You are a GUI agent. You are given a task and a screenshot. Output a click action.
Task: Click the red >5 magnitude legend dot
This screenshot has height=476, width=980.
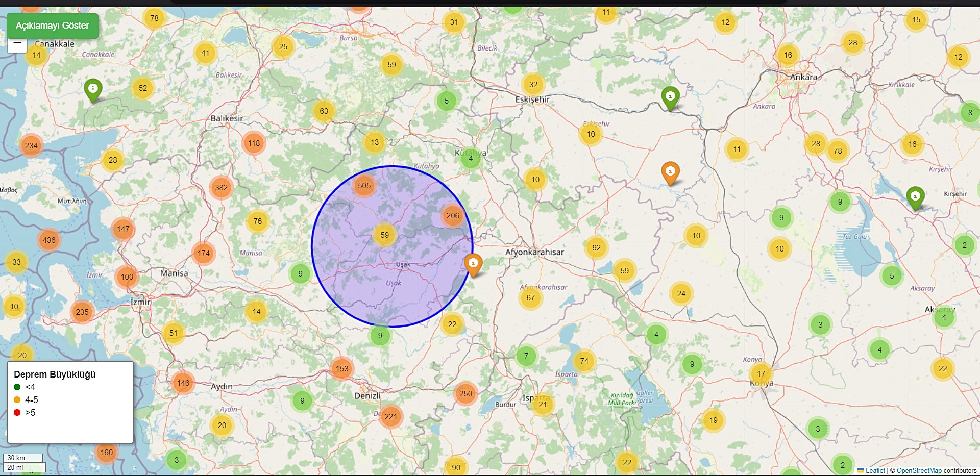point(17,412)
